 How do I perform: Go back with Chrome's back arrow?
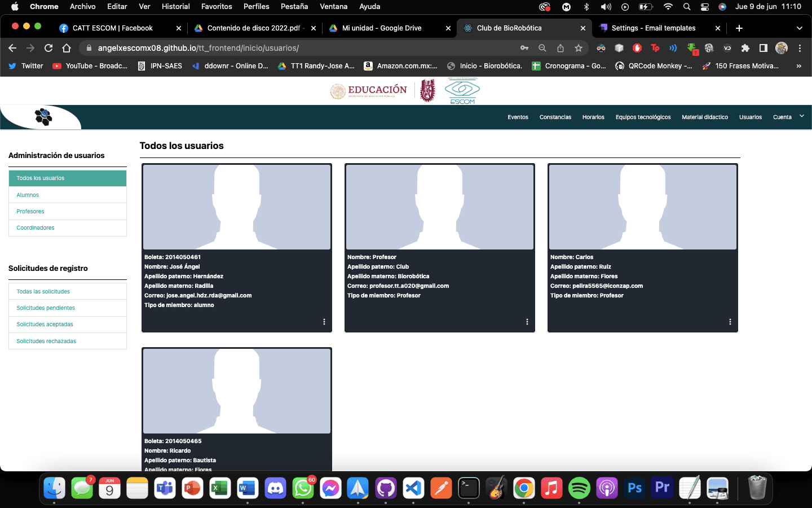click(x=12, y=48)
